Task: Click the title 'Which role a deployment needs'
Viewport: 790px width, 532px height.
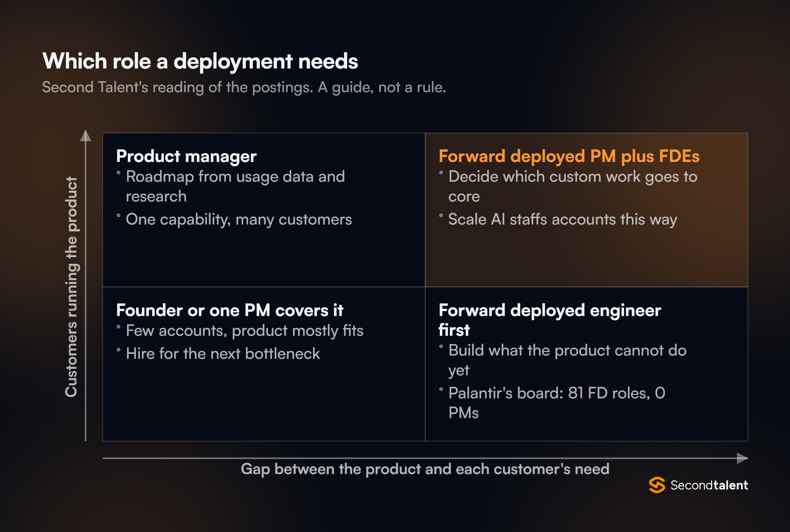Action: point(200,61)
